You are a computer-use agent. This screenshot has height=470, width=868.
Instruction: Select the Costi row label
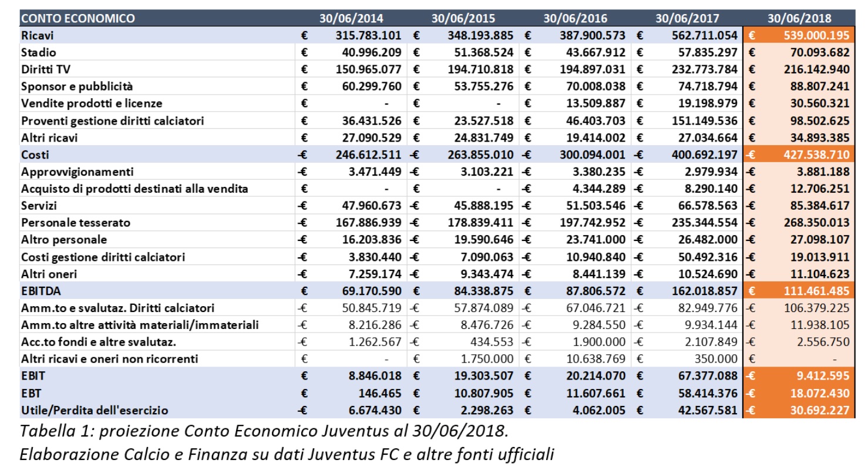tap(35, 155)
